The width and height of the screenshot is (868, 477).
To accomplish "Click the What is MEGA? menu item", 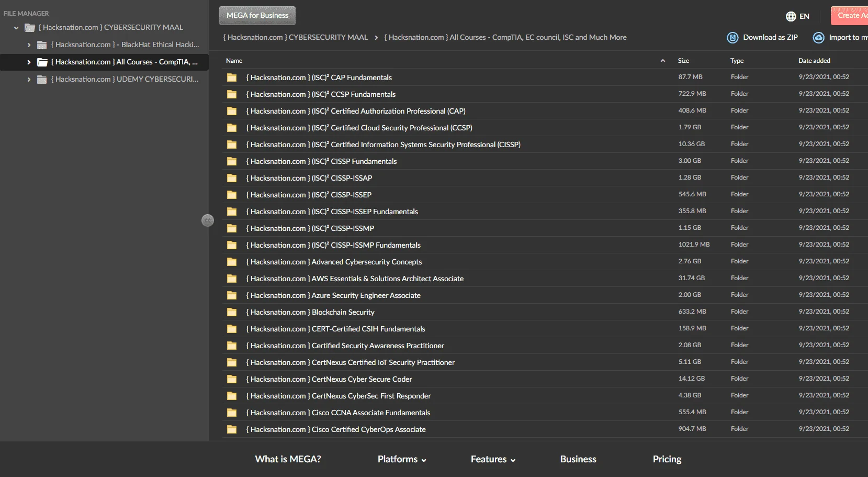I will [288, 459].
